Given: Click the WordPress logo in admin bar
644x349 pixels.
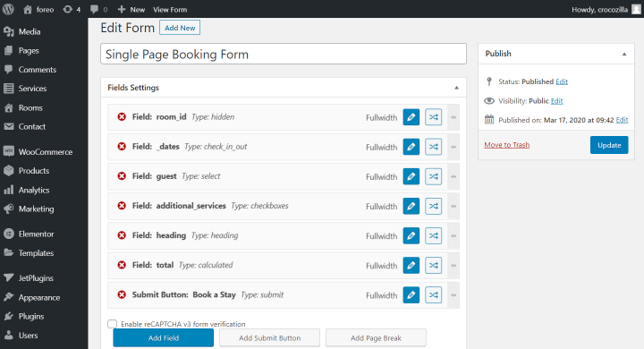Looking at the screenshot, I should click(x=8, y=9).
